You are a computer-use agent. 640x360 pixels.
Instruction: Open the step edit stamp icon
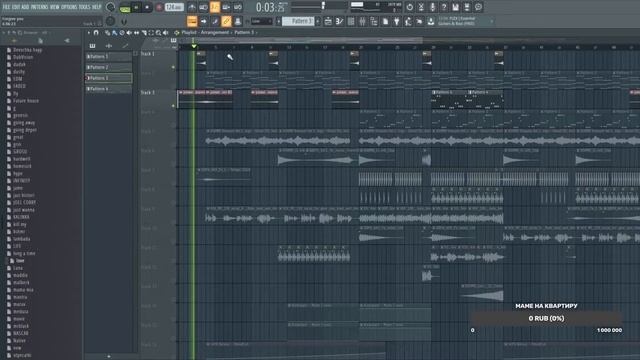click(238, 21)
